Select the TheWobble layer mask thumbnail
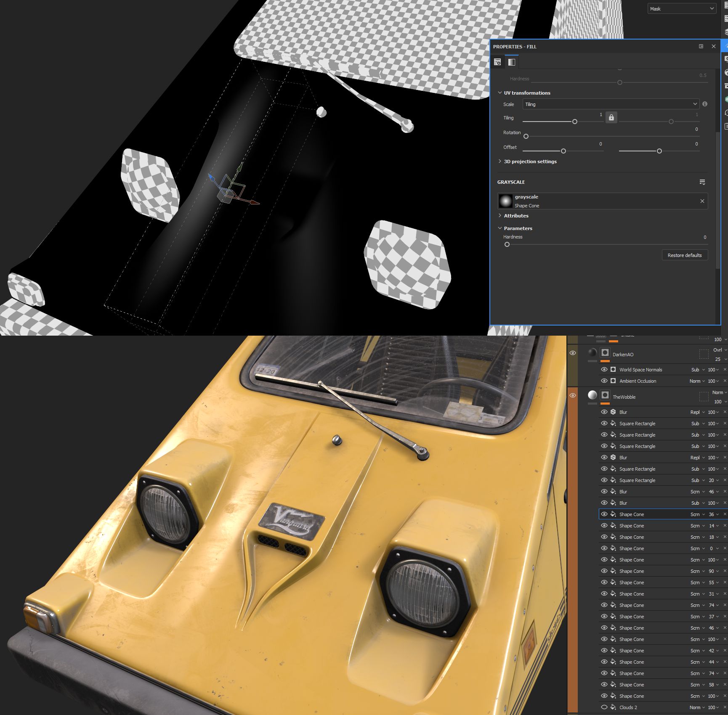This screenshot has width=728, height=715. 605,395
